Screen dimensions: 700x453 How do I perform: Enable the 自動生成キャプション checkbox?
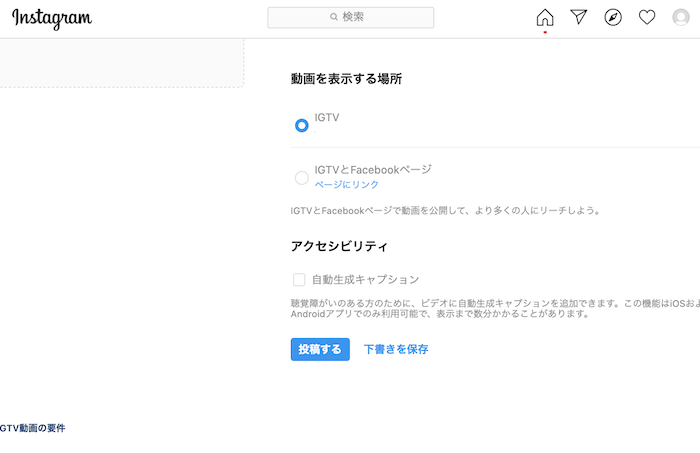click(x=299, y=280)
